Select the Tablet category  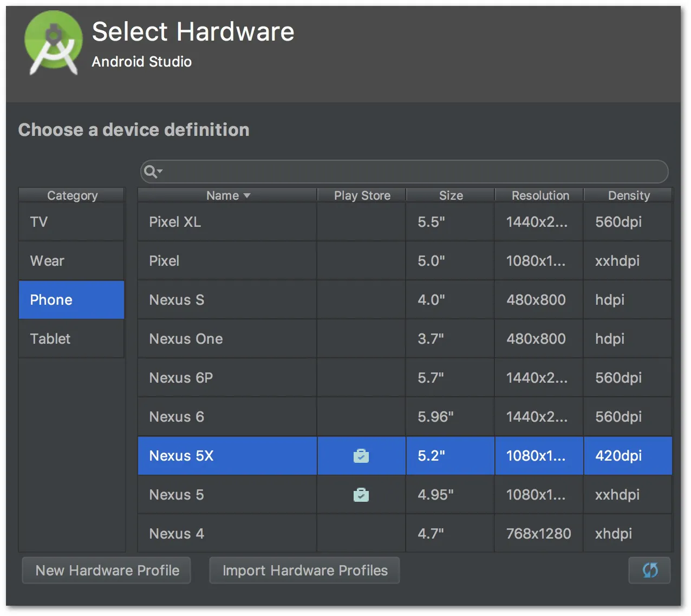coord(71,339)
